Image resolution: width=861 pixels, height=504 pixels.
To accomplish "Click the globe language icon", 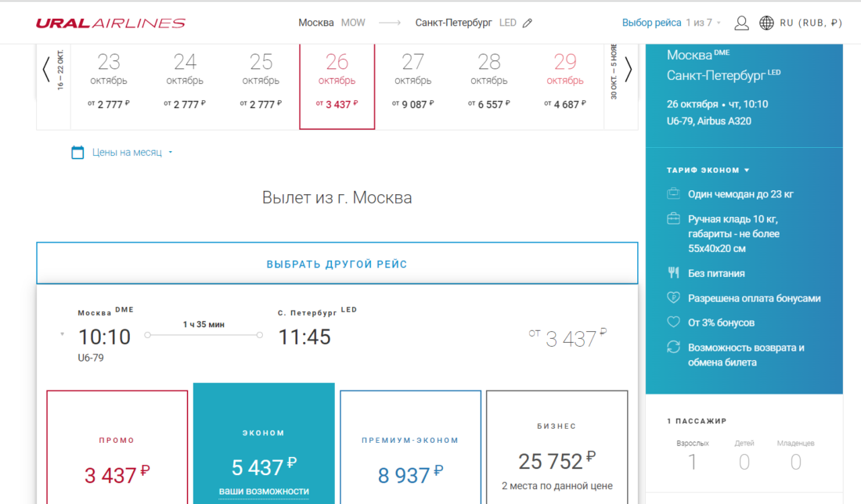I will click(x=767, y=23).
